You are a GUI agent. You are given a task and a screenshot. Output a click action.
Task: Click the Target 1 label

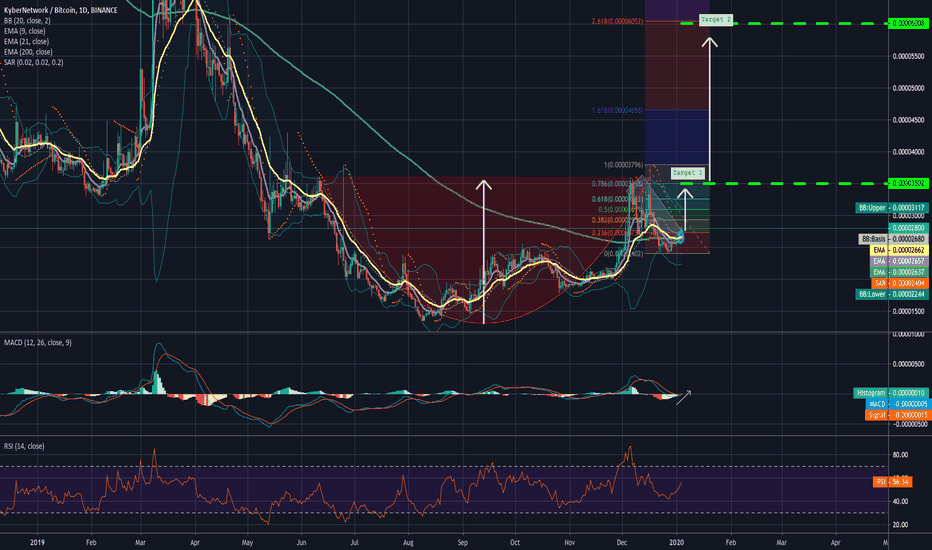coord(688,172)
